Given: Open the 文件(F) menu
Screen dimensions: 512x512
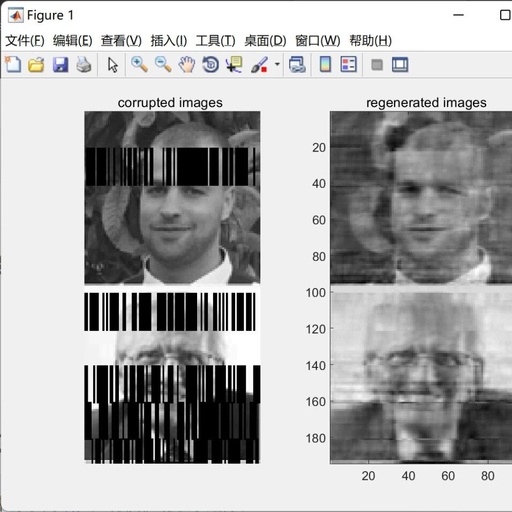Looking at the screenshot, I should 25,41.
